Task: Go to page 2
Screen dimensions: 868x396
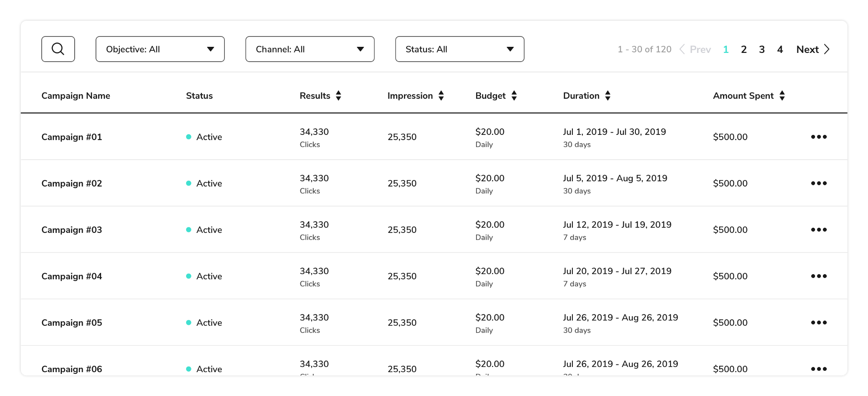Action: pyautogui.click(x=744, y=49)
